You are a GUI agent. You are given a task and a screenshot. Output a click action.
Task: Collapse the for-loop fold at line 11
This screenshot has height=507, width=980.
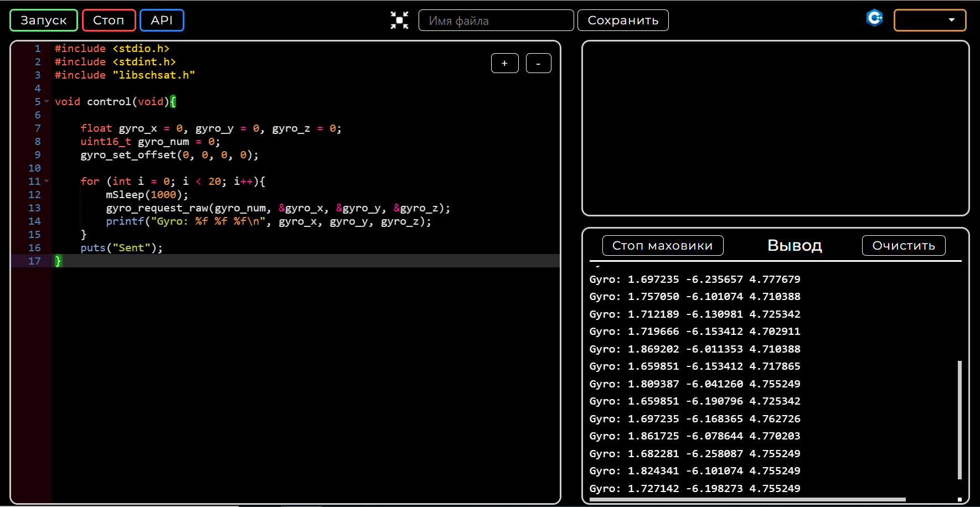pos(47,181)
